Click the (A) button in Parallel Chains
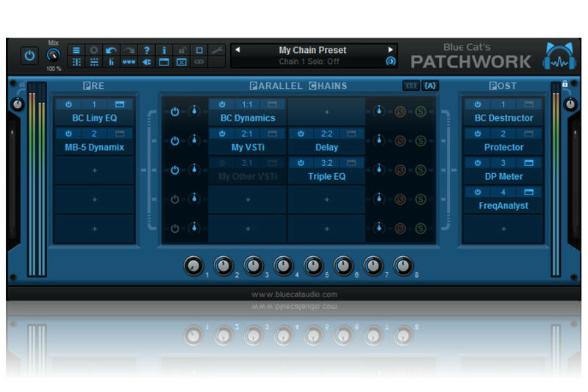588x392 pixels. click(x=430, y=86)
